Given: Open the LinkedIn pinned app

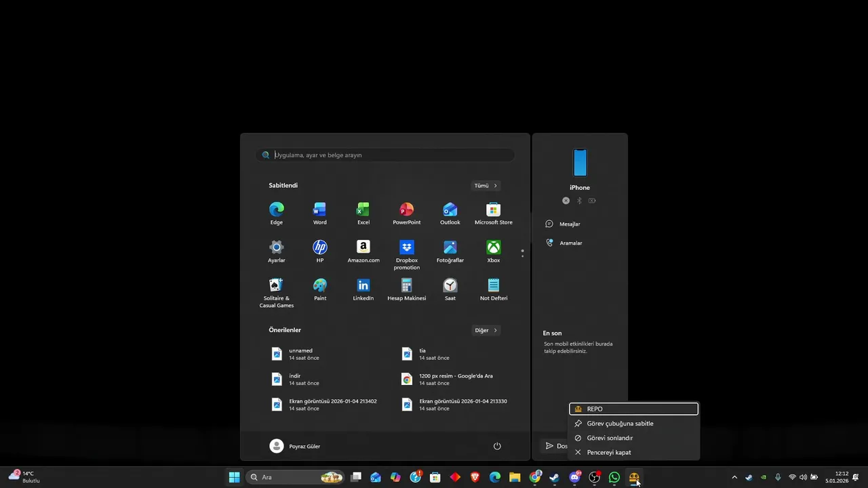Looking at the screenshot, I should click(363, 289).
